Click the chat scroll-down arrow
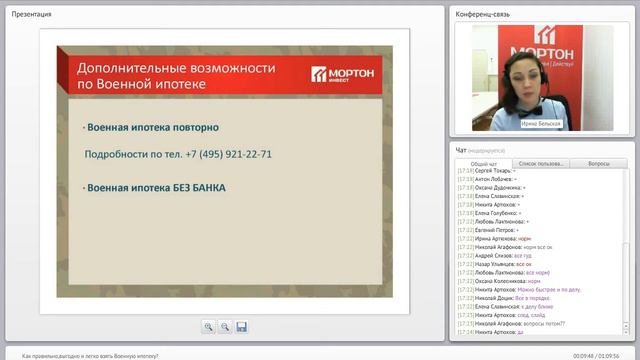The image size is (640, 360). (626, 331)
